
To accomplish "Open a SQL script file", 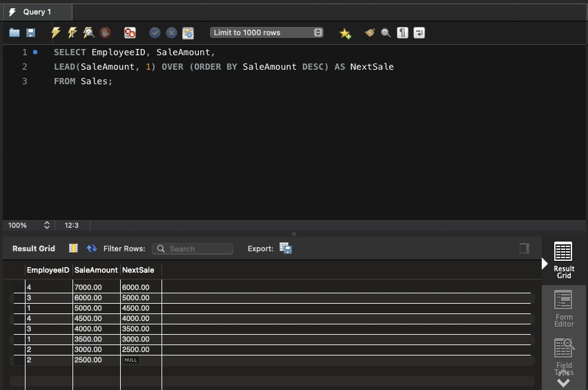I will point(14,32).
